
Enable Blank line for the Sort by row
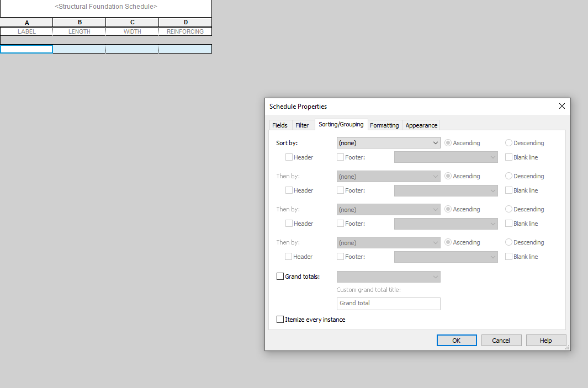(508, 157)
